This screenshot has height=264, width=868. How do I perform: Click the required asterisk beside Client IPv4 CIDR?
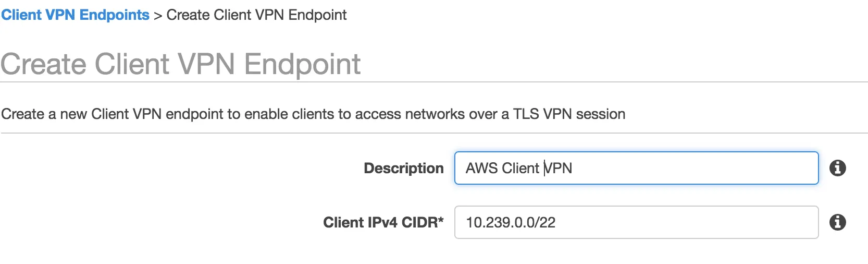(441, 220)
